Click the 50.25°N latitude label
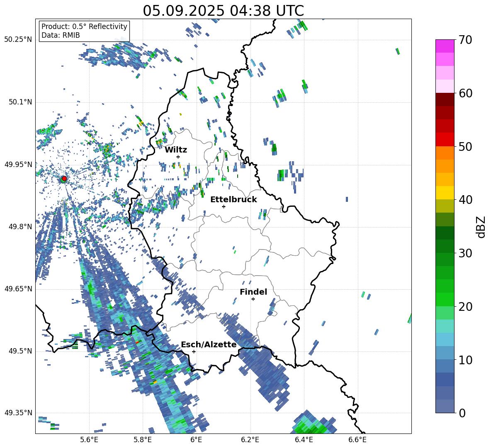This screenshot has height=448, width=491. click(x=18, y=40)
